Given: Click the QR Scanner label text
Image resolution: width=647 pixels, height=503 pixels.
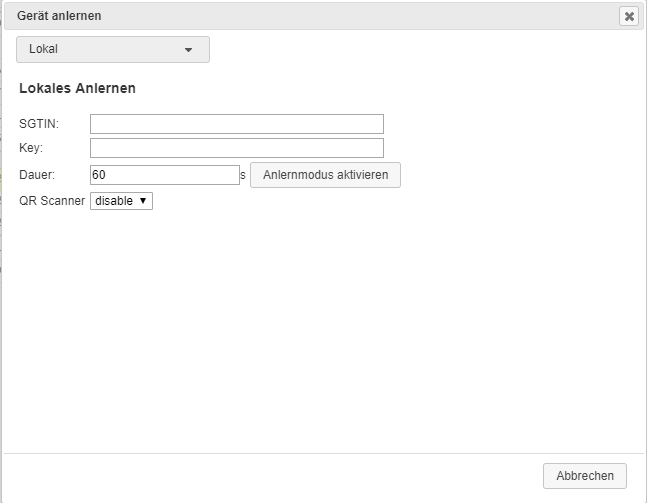Looking at the screenshot, I should tap(52, 201).
